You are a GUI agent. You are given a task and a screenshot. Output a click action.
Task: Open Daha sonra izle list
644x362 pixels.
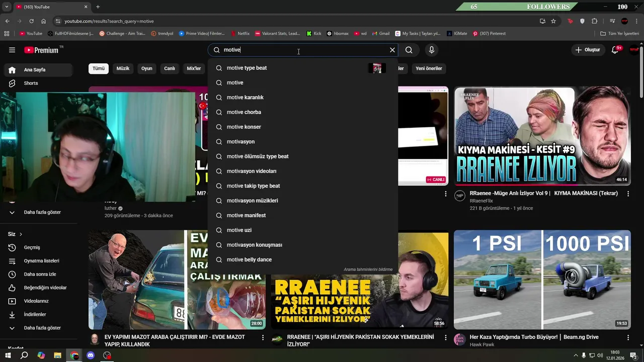click(x=39, y=274)
